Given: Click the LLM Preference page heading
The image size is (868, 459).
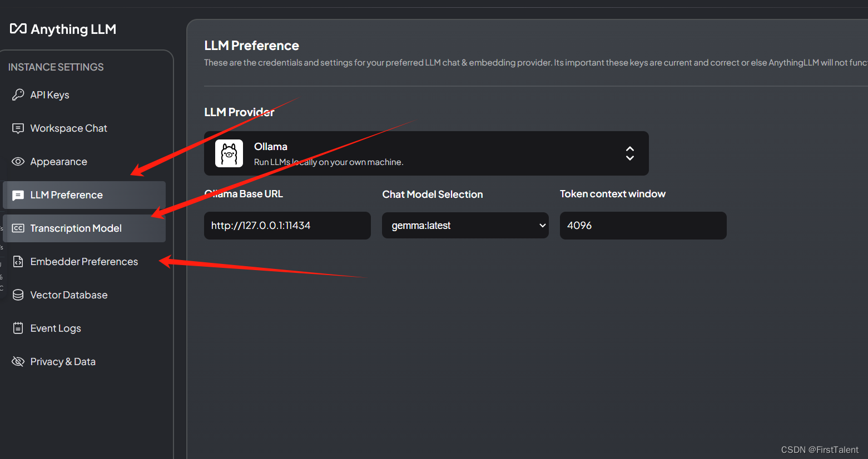Looking at the screenshot, I should 252,46.
